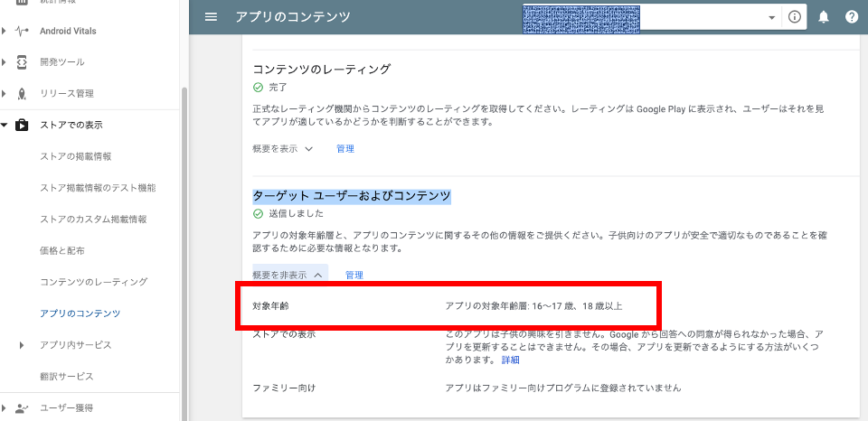Expand 概要を表示 under コンテンツのレーティング
The height and width of the screenshot is (421, 868).
tap(283, 148)
